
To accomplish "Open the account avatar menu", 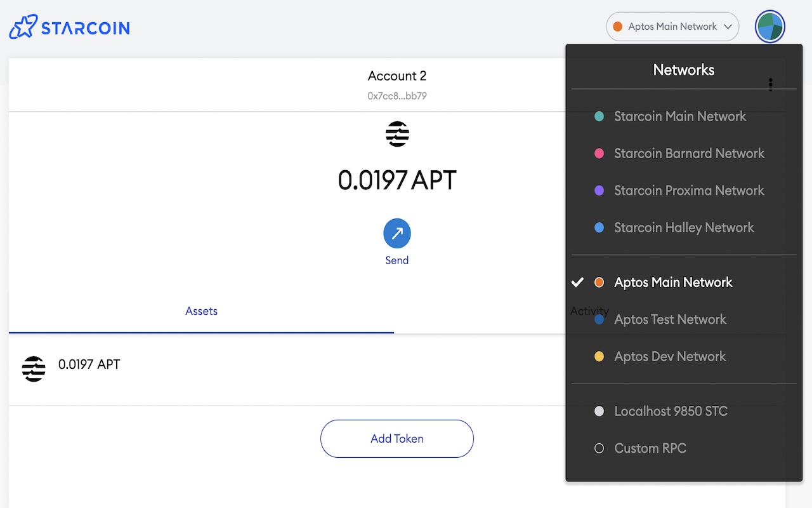I will point(769,27).
